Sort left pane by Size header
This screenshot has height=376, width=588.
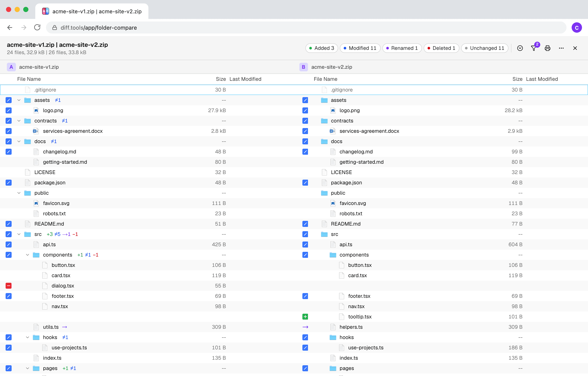221,79
